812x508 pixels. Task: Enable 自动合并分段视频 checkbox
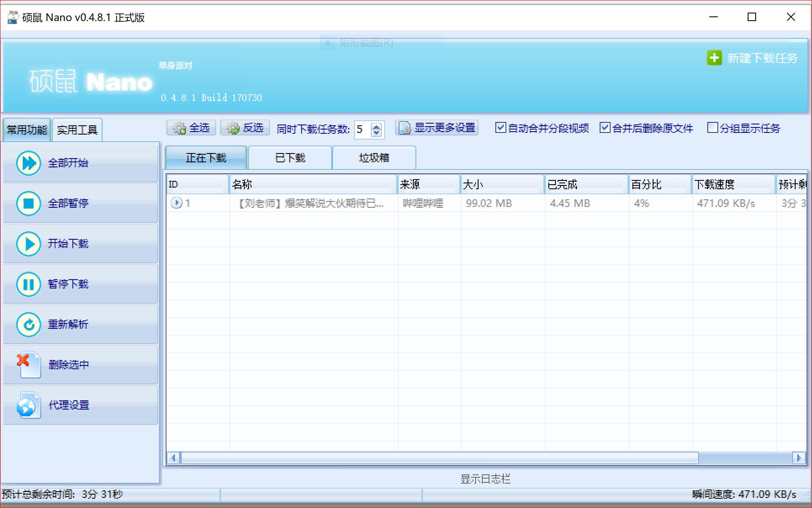tap(501, 128)
